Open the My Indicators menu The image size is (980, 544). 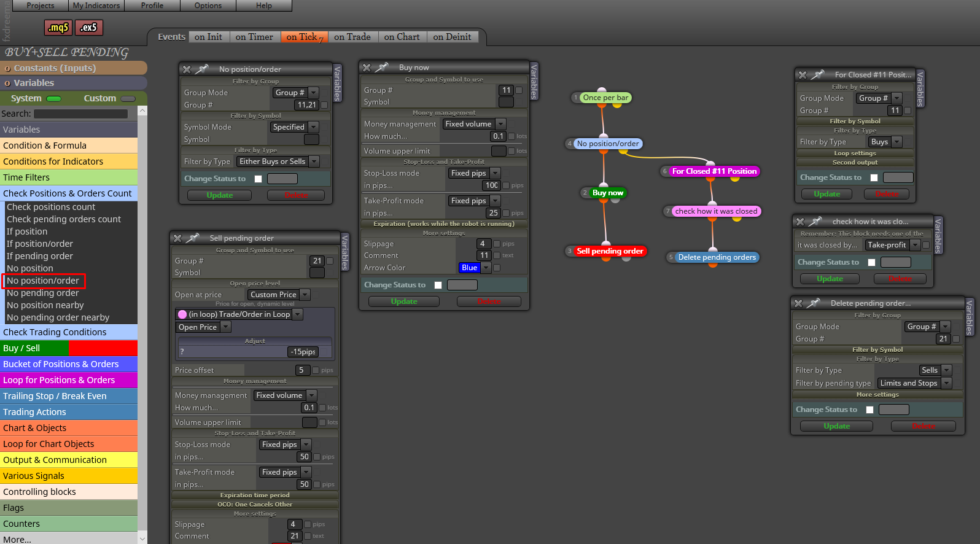(x=96, y=6)
